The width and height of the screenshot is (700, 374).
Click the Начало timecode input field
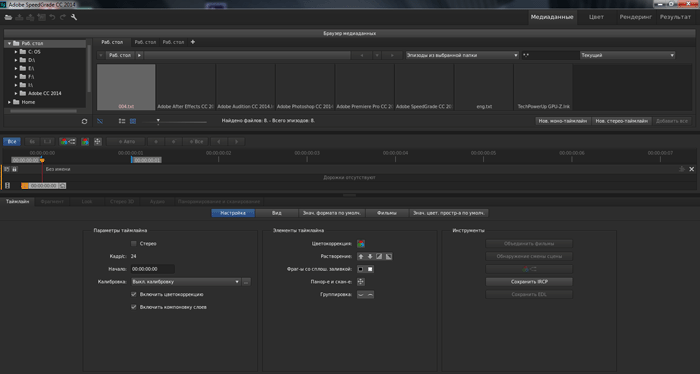(153, 269)
